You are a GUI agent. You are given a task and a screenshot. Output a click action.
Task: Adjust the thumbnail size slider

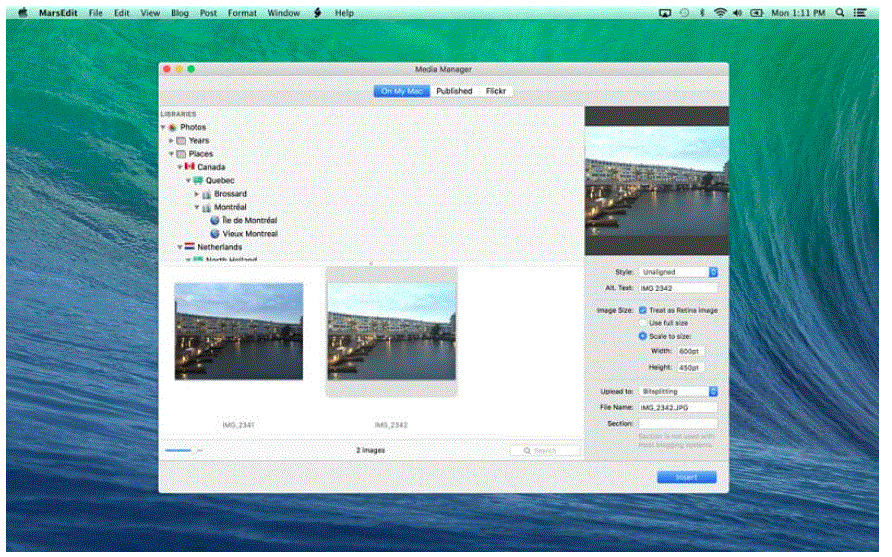pos(183,450)
